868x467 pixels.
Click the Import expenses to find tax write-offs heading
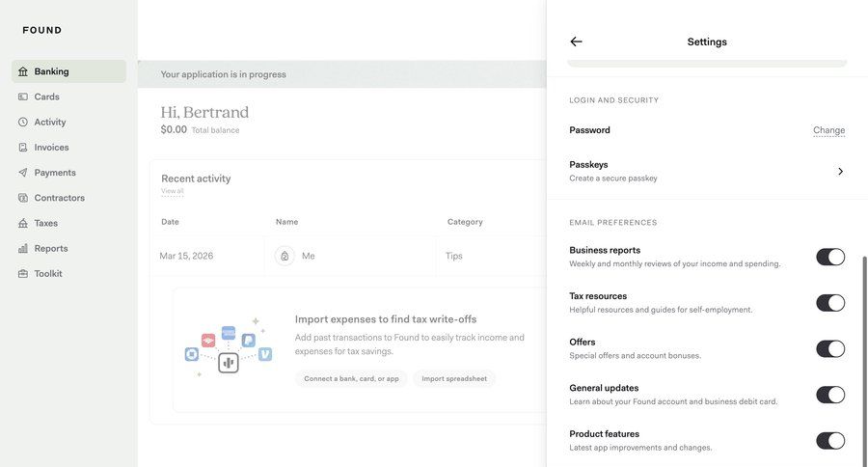coord(386,319)
